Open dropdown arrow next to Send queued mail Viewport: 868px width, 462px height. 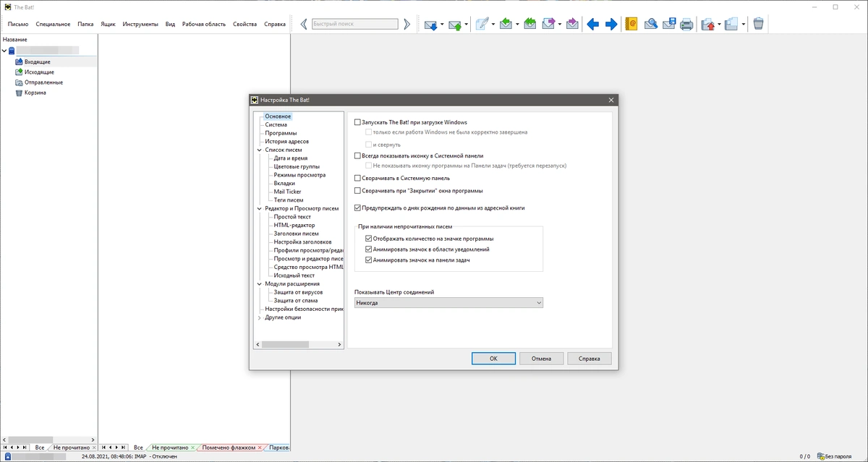point(467,25)
